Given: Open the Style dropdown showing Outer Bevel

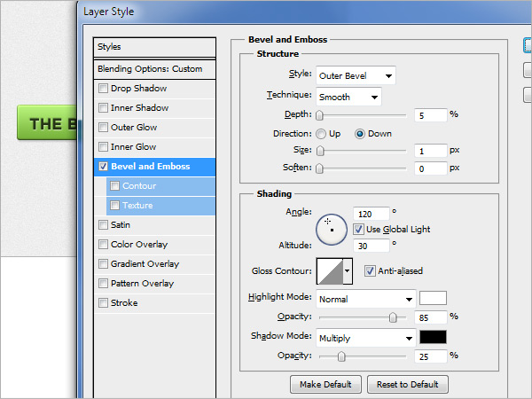Looking at the screenshot, I should point(356,75).
